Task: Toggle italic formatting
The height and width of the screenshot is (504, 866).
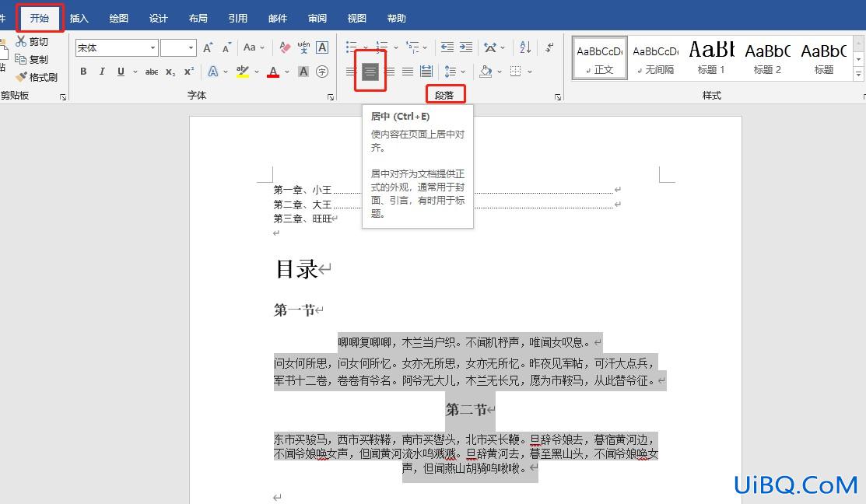Action: (102, 72)
